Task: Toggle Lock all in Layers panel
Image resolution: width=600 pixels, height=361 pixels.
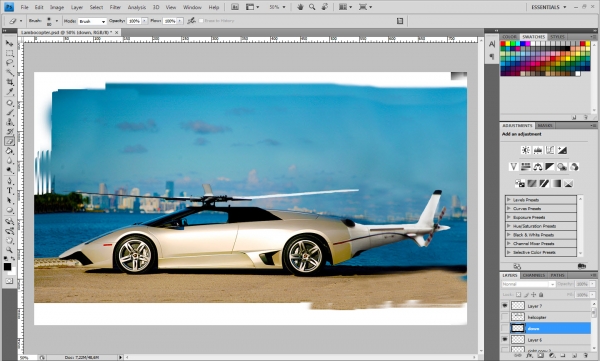Action: pyautogui.click(x=541, y=295)
